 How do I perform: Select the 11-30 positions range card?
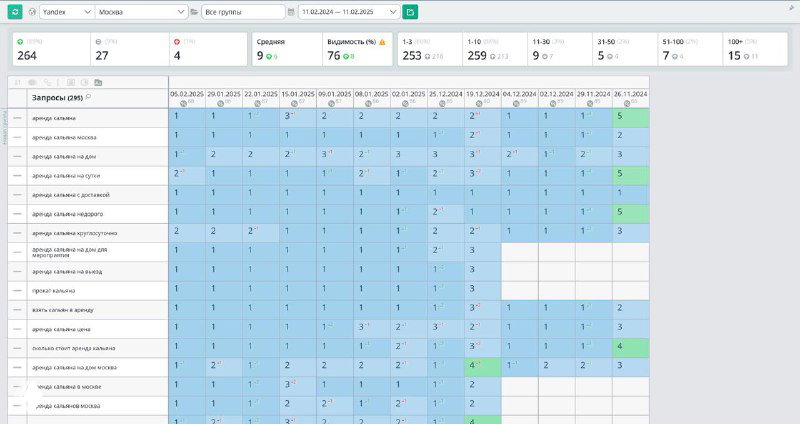560,49
